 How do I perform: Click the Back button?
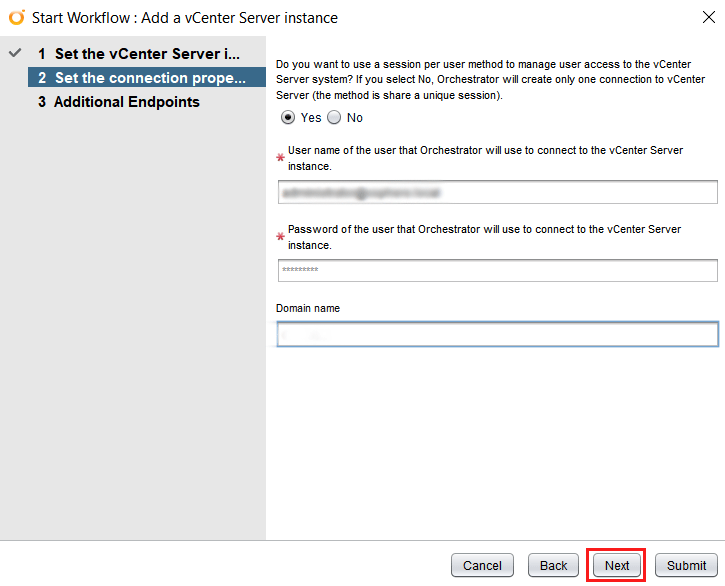point(553,565)
